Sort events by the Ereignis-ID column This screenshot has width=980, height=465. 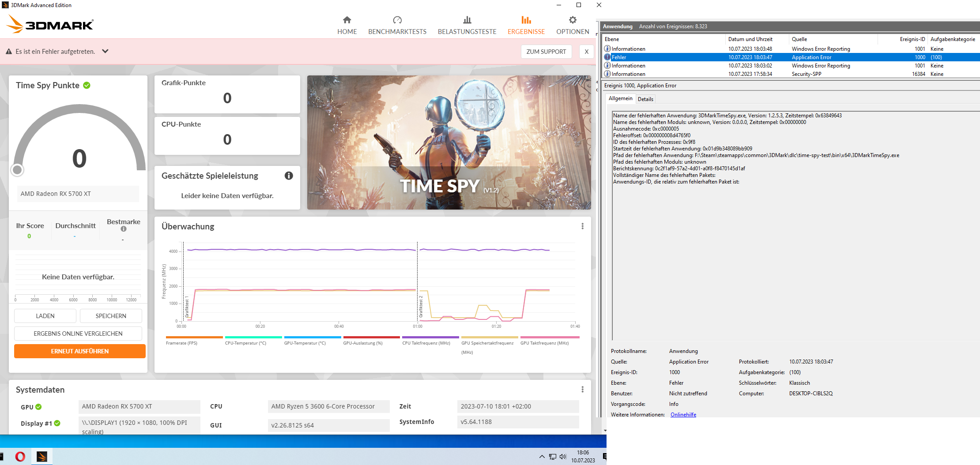[x=903, y=39]
